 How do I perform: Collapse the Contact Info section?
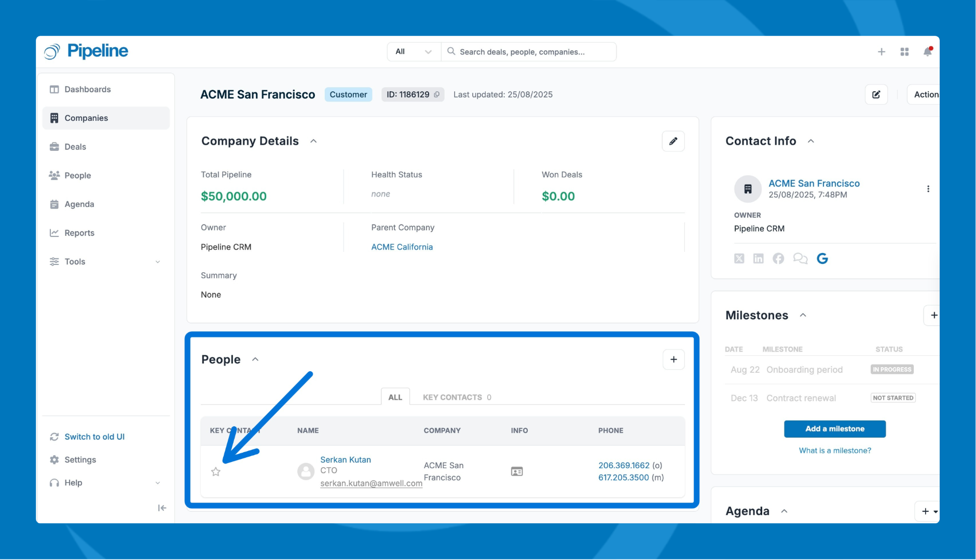pyautogui.click(x=811, y=141)
